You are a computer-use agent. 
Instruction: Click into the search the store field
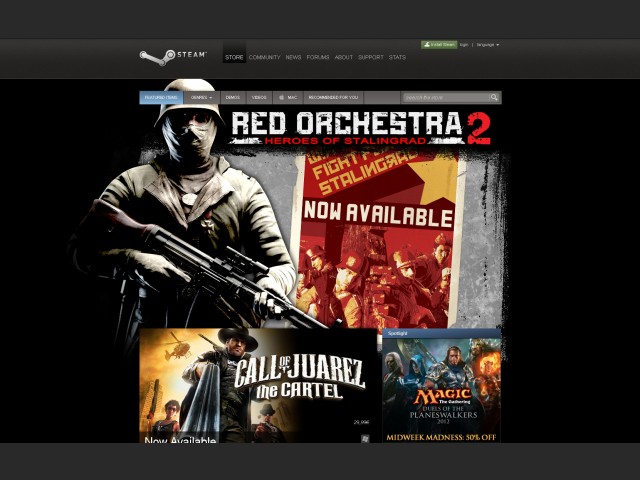point(446,98)
